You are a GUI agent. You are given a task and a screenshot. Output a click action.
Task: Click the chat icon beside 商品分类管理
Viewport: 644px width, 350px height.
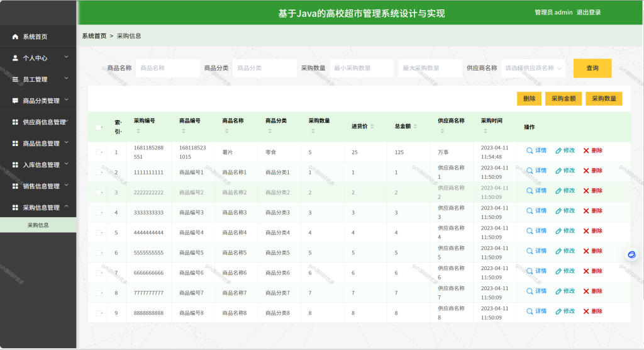(x=15, y=101)
